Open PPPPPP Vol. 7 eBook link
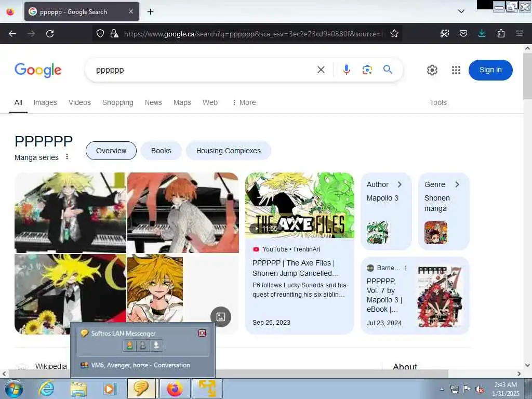This screenshot has width=532, height=399. point(384,295)
